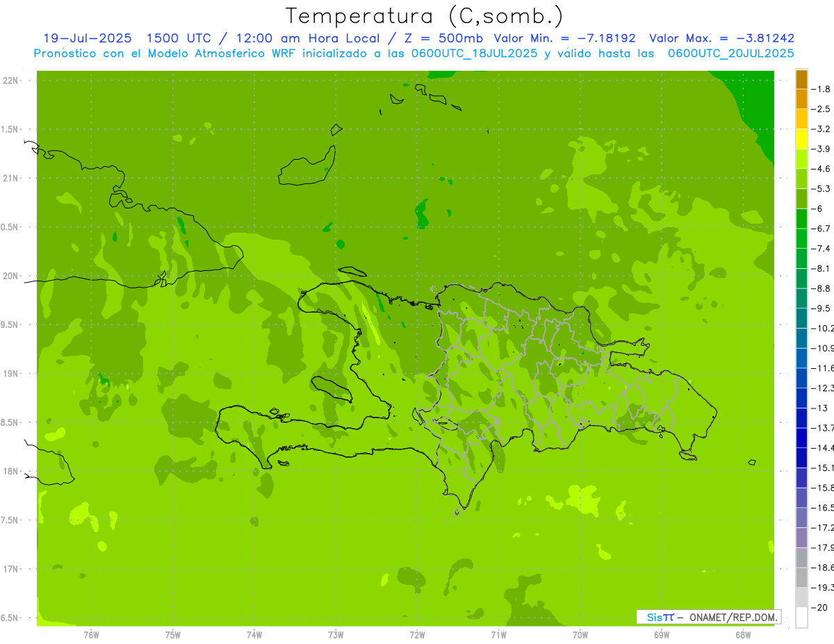Viewport: 834px width, 644px height.
Task: Click the "74W" longitude axis label
Action: click(x=254, y=634)
